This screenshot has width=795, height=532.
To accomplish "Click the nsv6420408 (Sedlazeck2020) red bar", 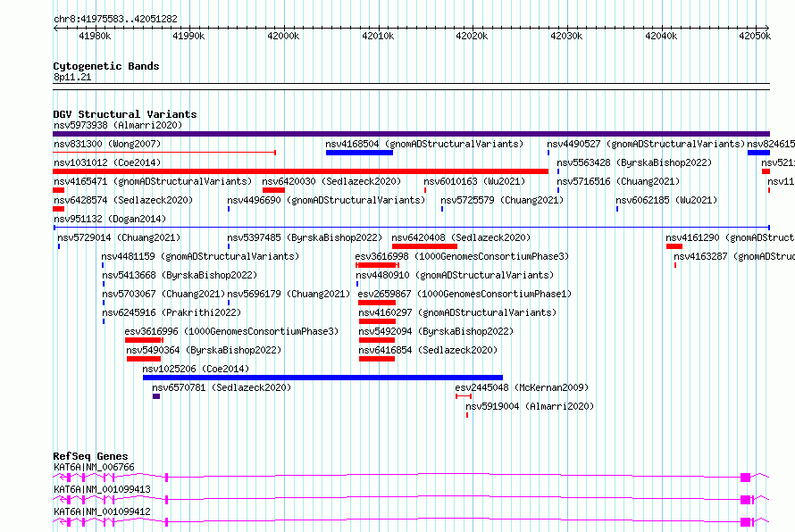I will click(424, 246).
